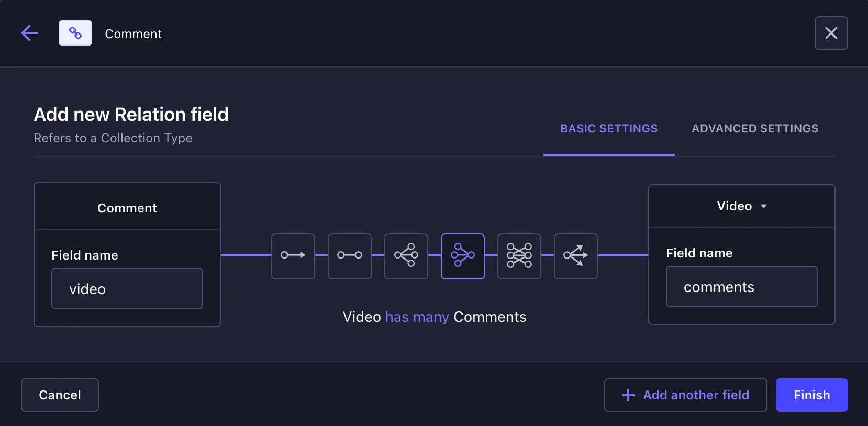Click the 'Refers to a Collection Type' subtitle

(113, 138)
